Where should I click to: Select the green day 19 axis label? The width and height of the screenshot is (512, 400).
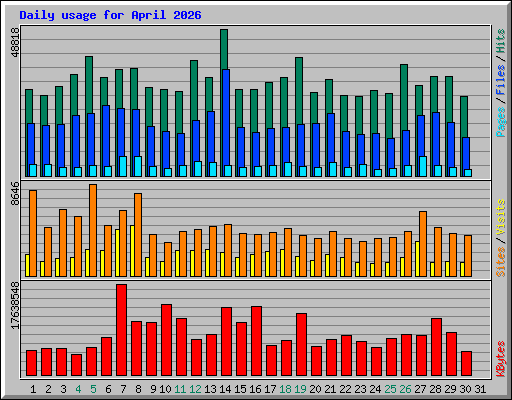(x=300, y=389)
